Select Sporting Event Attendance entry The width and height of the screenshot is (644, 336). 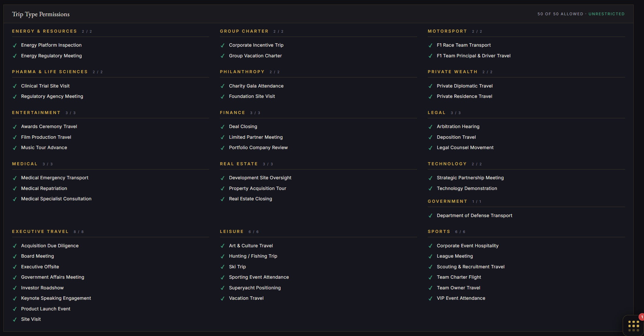point(259,277)
